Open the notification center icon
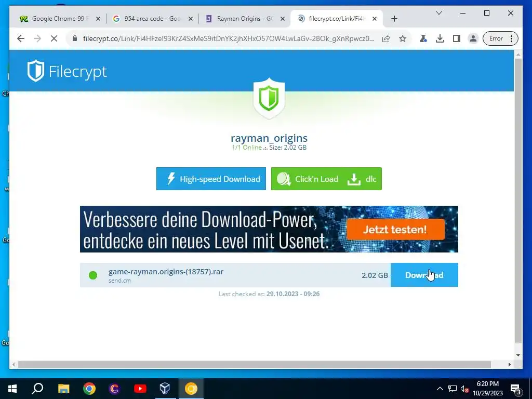The width and height of the screenshot is (532, 399). tap(515, 389)
